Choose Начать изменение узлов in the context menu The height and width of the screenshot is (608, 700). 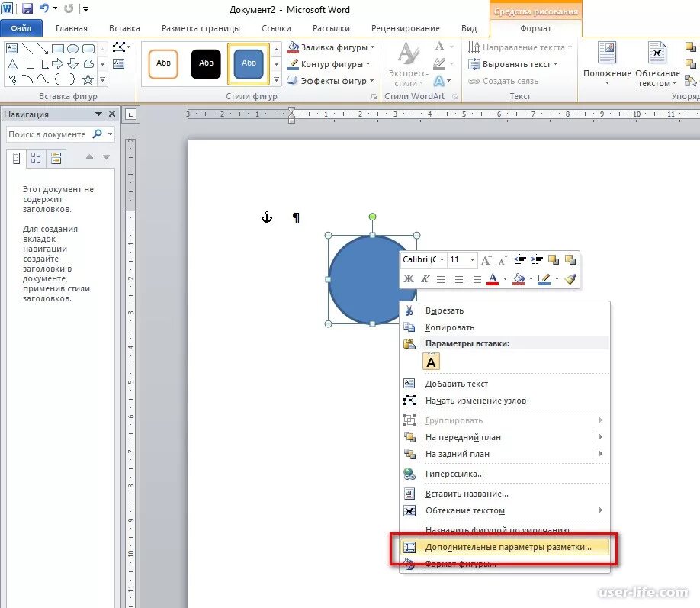tap(506, 401)
